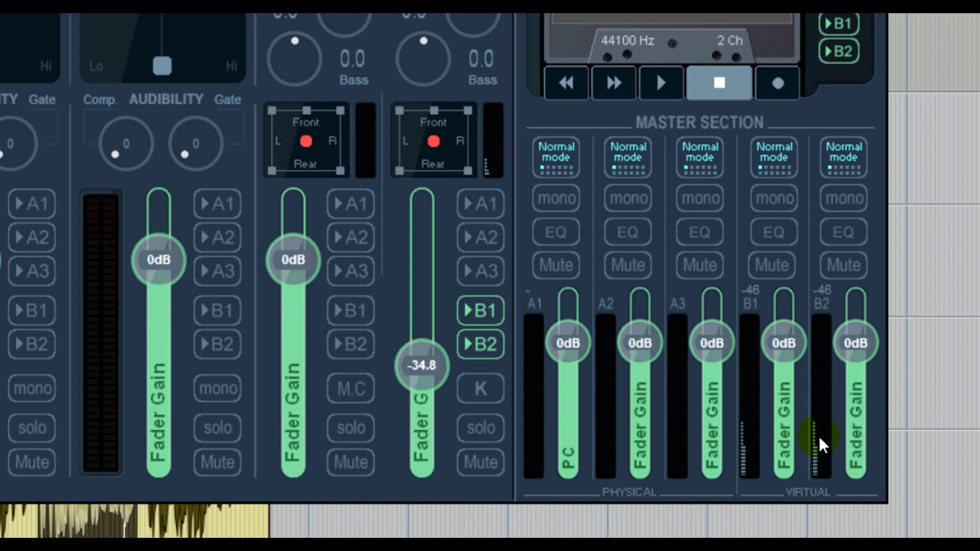Toggle the cassette B2 routing button beside the recorder

coord(838,51)
